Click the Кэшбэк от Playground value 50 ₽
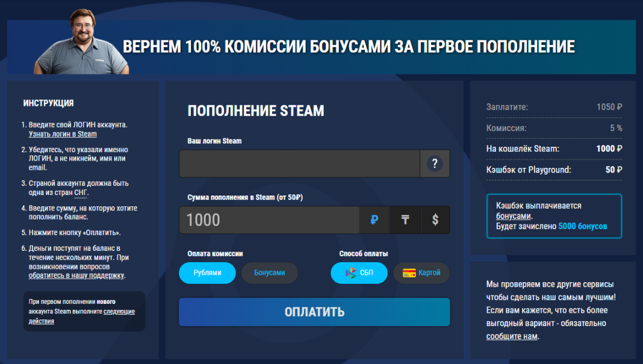Viewport: 643px width, 364px height. [x=614, y=170]
